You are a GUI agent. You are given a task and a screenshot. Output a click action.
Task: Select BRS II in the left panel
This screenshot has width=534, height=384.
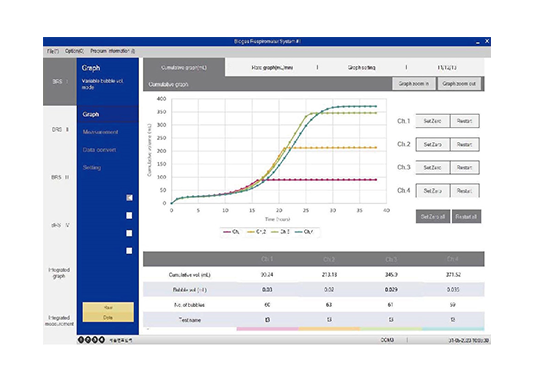point(60,130)
